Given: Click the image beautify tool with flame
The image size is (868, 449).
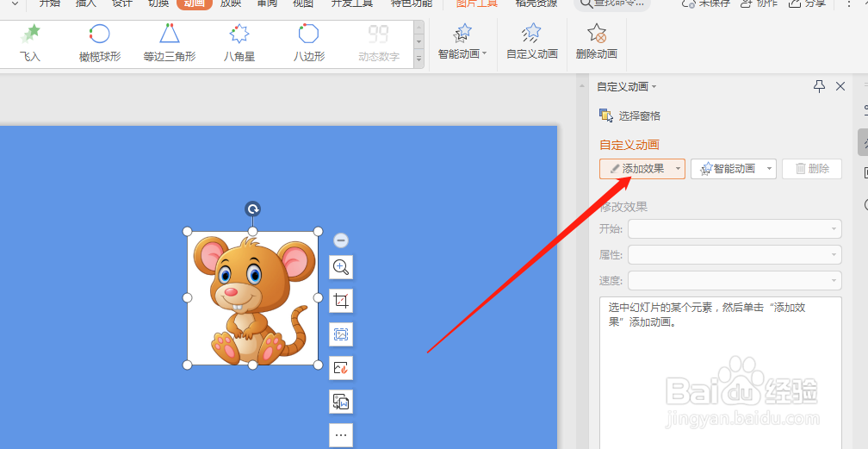Looking at the screenshot, I should [x=341, y=367].
